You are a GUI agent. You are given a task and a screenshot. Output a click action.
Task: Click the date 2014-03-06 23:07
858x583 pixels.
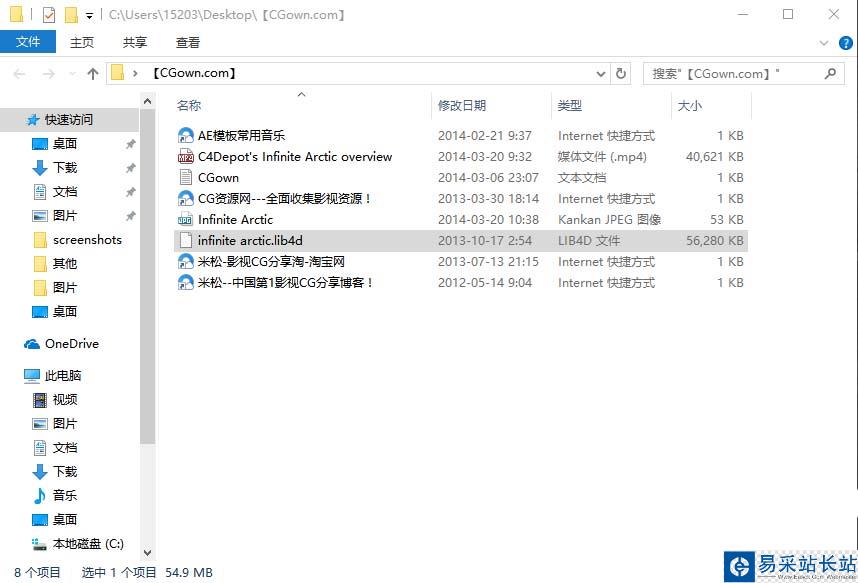pos(488,177)
